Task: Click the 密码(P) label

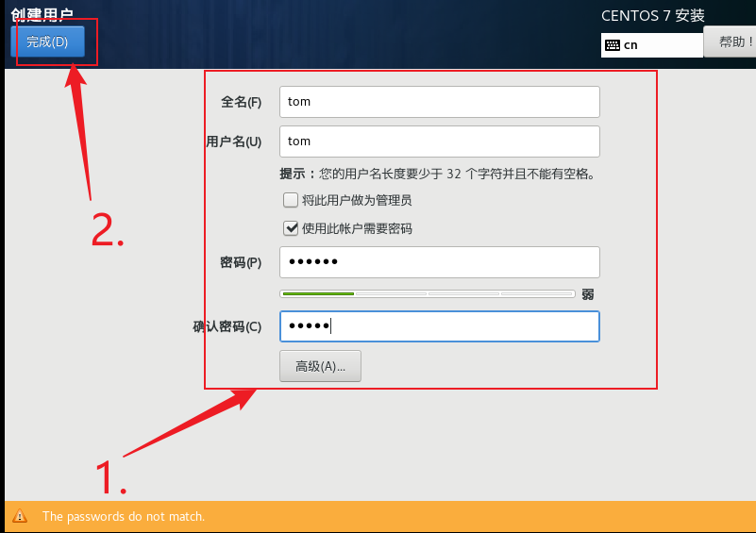Action: point(241,262)
